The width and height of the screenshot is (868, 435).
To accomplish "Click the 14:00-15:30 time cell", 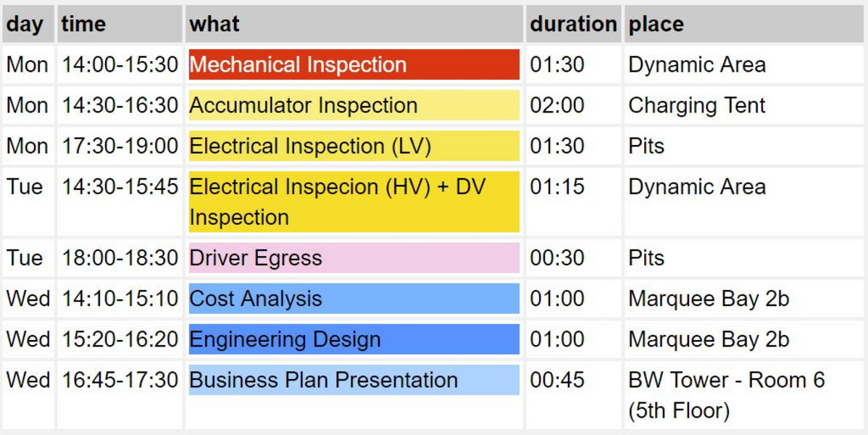I will (x=120, y=65).
